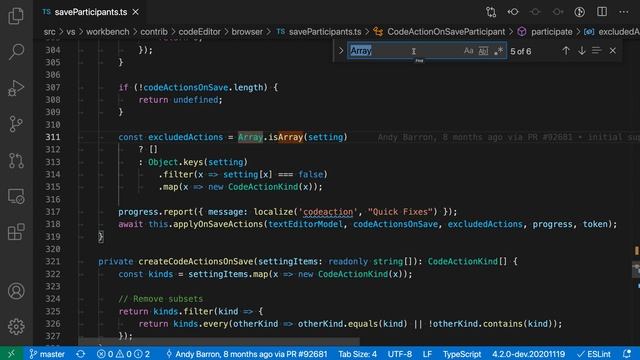Open the Explorer view in activity bar
Viewport: 640px width, 360px height.
[16, 16]
